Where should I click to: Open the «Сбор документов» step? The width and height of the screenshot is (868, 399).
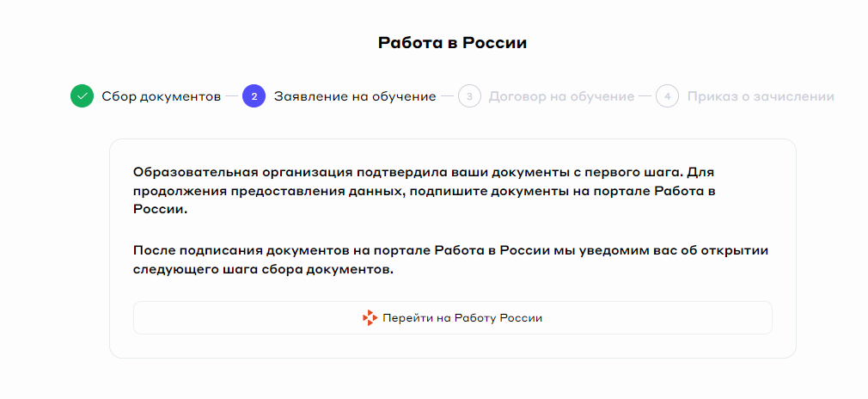tap(162, 96)
